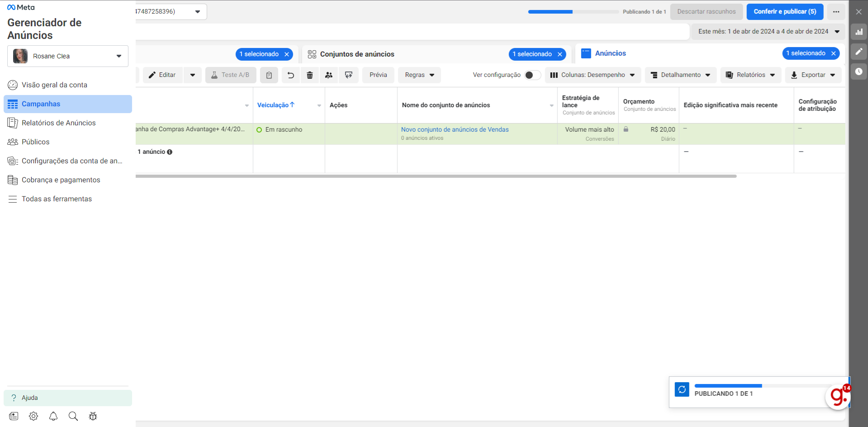Click Em rascunho status cell
The width and height of the screenshot is (868, 427).
coord(289,134)
